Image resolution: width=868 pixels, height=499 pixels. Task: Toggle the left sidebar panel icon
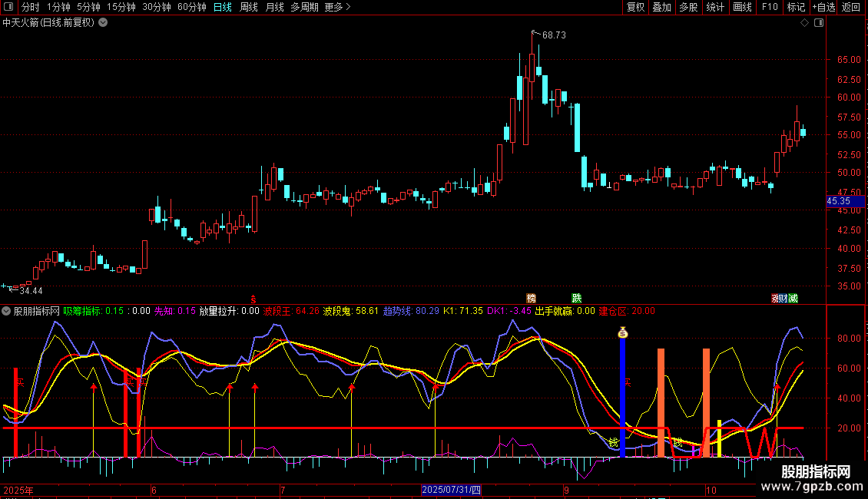tap(8, 7)
